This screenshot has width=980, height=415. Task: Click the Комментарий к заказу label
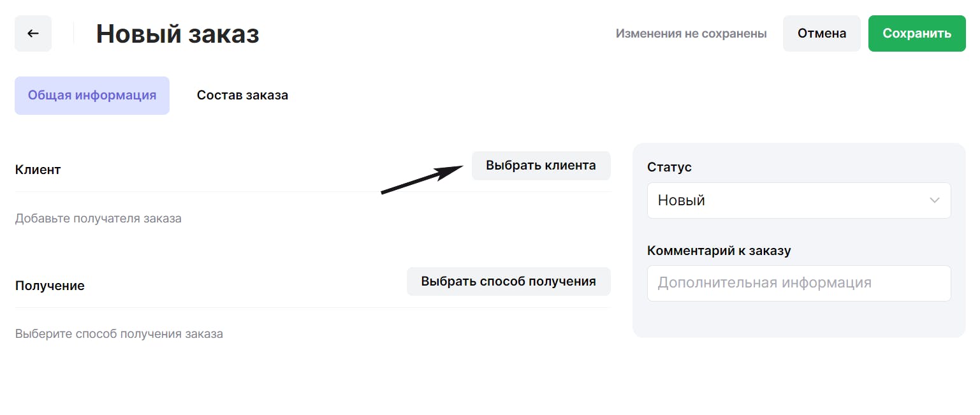pos(719,251)
